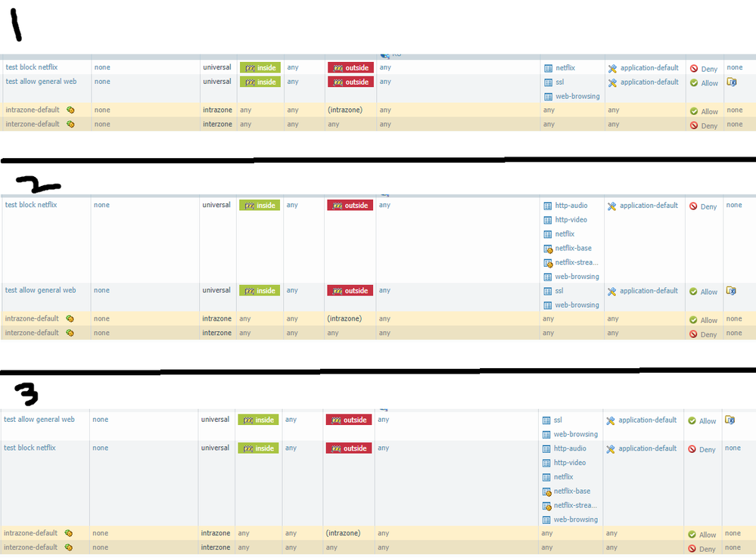The width and height of the screenshot is (756, 558).
Task: Click Allow icon on screenshot 1 allow general web rule
Action: (x=694, y=83)
